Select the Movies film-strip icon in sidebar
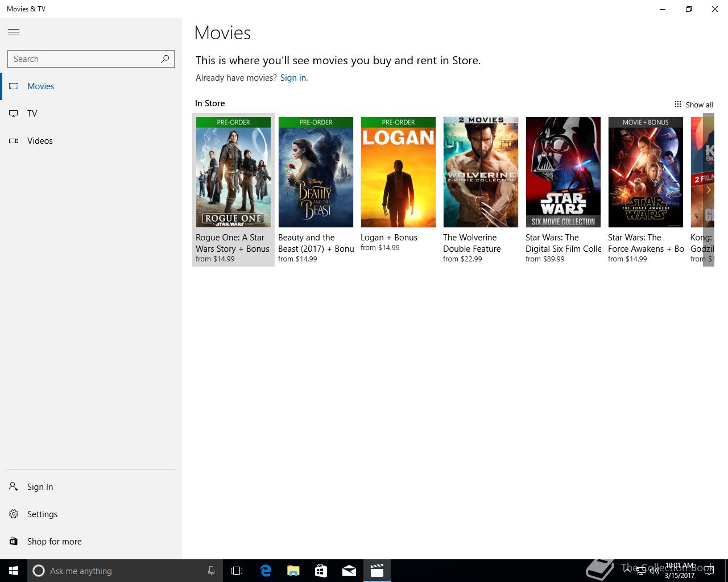 click(x=14, y=86)
